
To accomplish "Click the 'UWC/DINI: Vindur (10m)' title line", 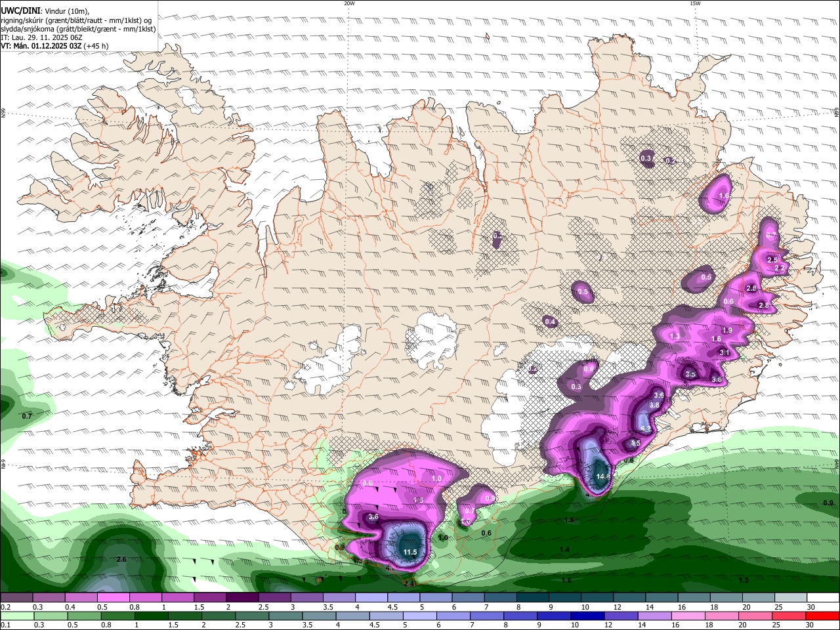I will [x=45, y=11].
